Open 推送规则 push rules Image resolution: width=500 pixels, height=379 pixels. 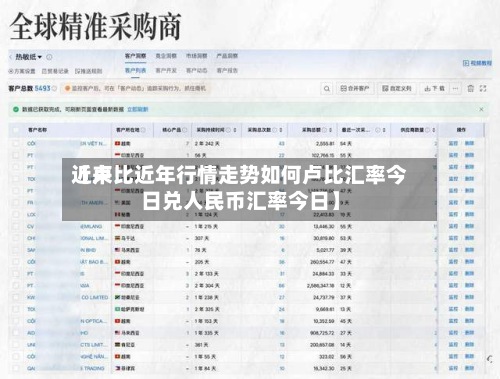click(x=88, y=71)
